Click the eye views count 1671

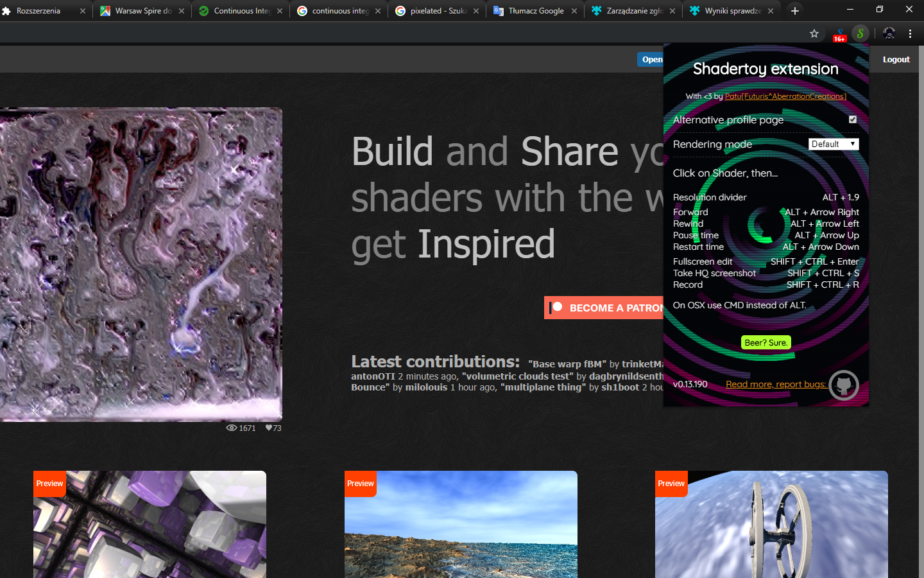241,428
